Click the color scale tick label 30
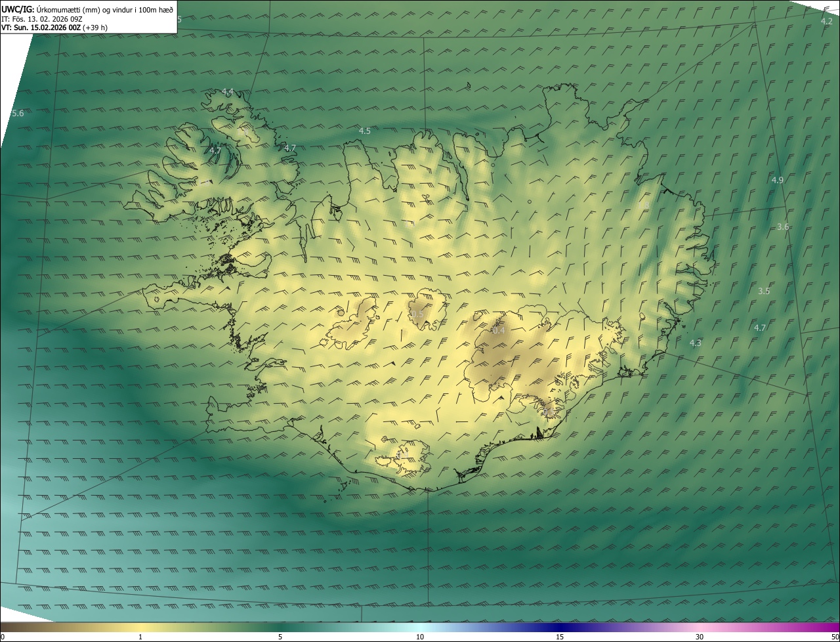The width and height of the screenshot is (840, 642). point(700,637)
